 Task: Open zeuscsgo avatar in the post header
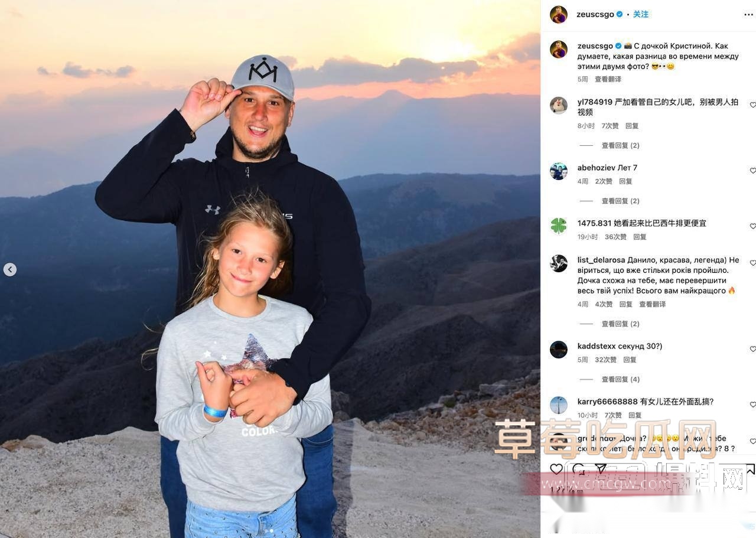coord(559,14)
